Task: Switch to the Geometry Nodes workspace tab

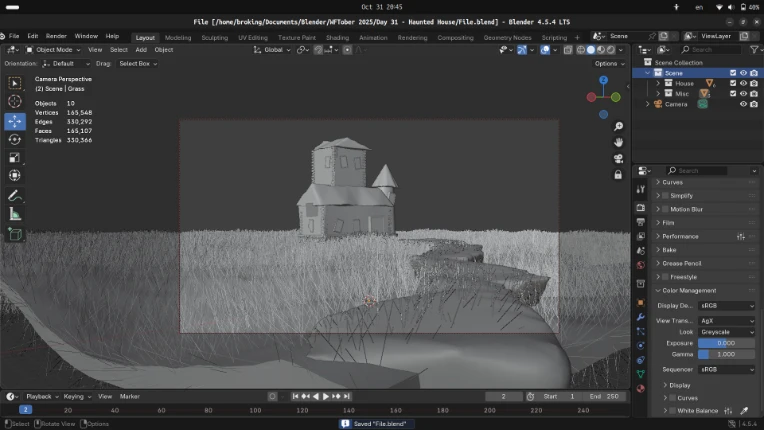Action: click(507, 37)
